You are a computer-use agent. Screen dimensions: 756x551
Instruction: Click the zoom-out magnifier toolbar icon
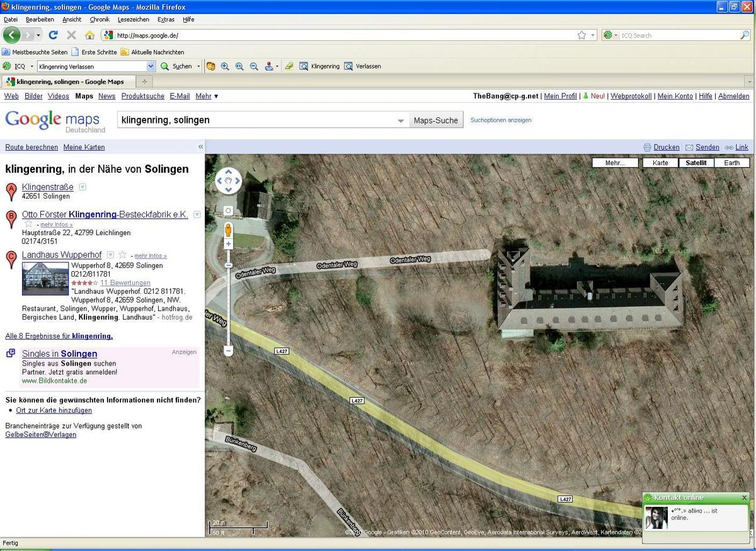(x=254, y=66)
